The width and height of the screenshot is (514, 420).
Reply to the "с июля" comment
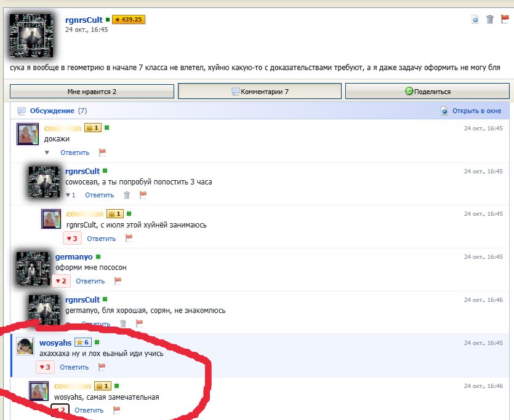(102, 239)
